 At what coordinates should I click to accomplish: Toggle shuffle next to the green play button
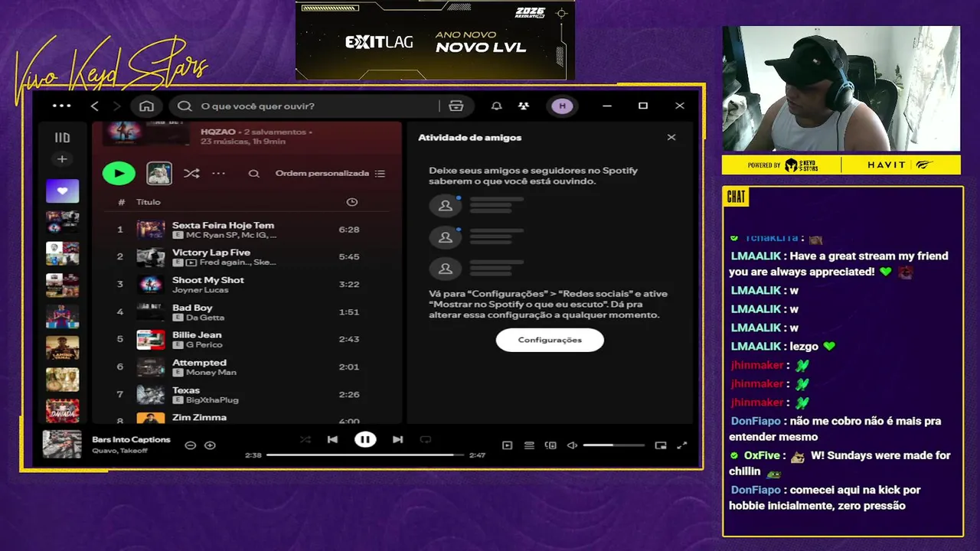(x=191, y=174)
